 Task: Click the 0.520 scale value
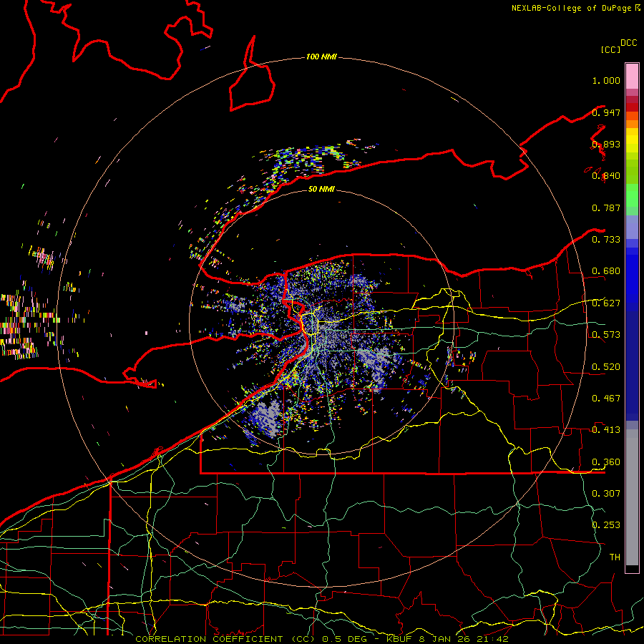[x=606, y=367]
